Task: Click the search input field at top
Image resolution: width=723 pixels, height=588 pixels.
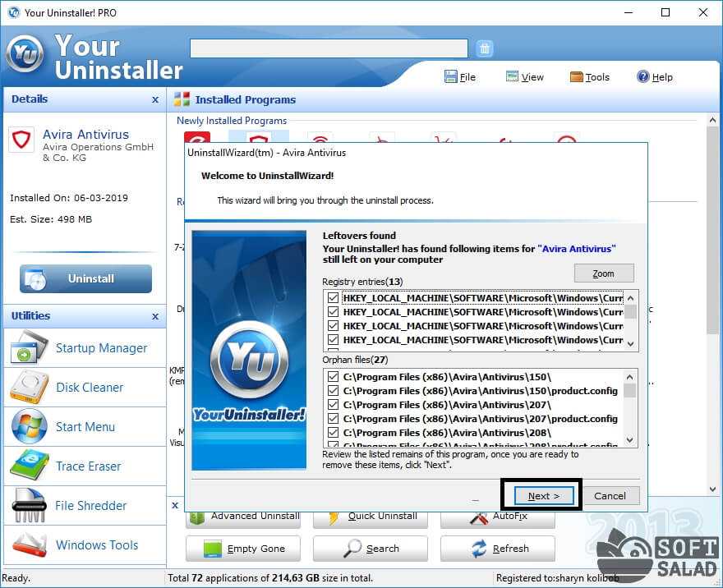Action: (329, 48)
